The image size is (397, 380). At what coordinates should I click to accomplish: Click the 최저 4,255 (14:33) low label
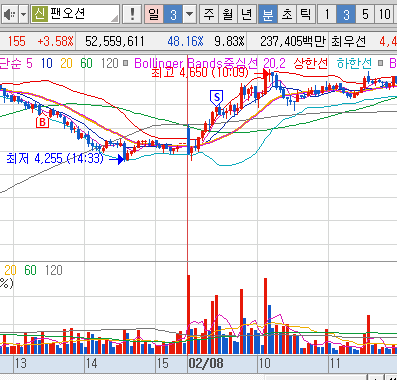(55, 158)
